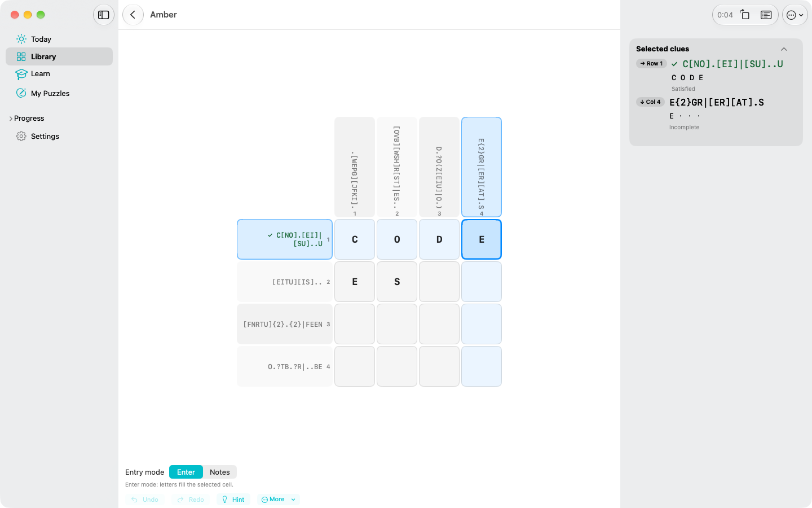Select the row 2 cell containing E
812x508 pixels.
355,282
